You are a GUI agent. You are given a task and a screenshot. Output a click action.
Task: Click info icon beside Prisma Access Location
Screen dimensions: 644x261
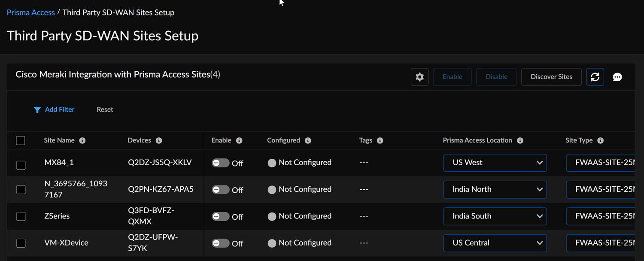pyautogui.click(x=520, y=140)
